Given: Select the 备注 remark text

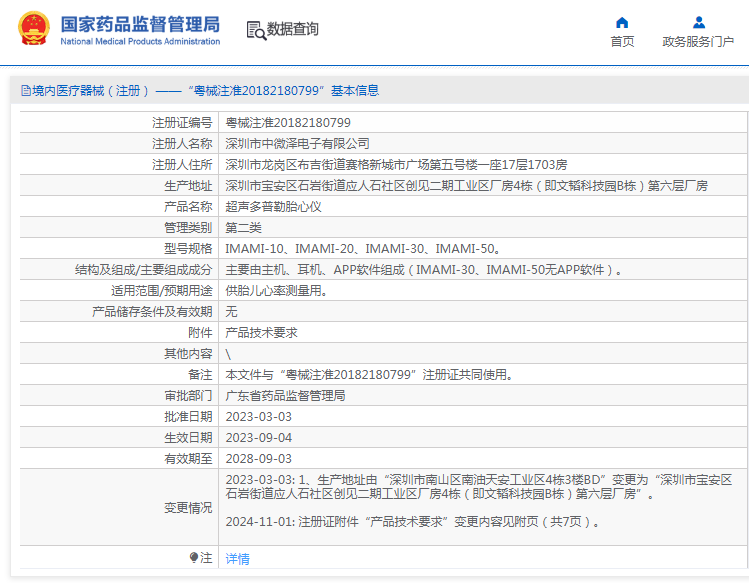Looking at the screenshot, I should tap(369, 375).
